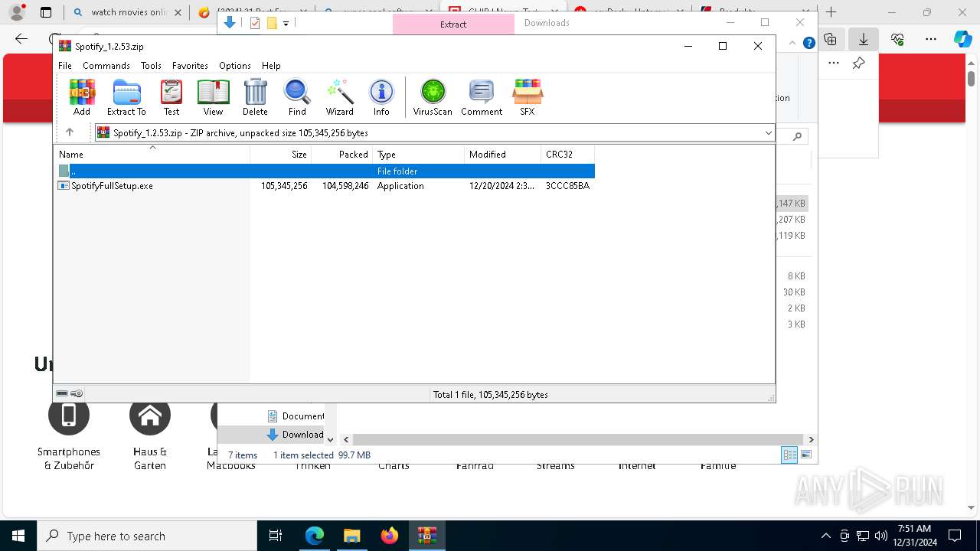
Task: Open system volume control
Action: coord(880,536)
